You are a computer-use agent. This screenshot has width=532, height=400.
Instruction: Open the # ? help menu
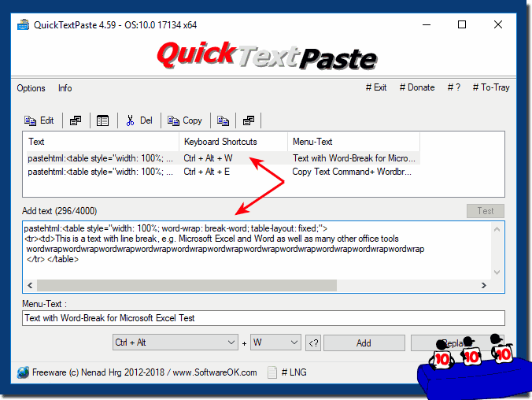point(453,87)
